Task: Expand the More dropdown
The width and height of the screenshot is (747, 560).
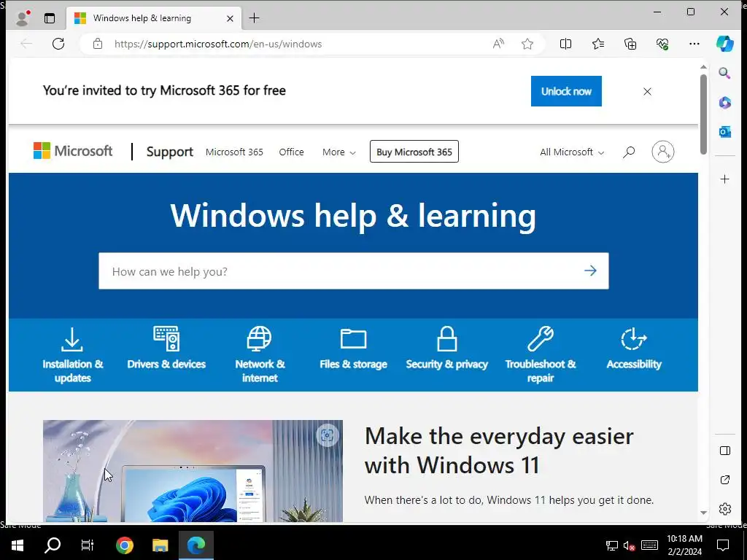Action: pyautogui.click(x=338, y=152)
